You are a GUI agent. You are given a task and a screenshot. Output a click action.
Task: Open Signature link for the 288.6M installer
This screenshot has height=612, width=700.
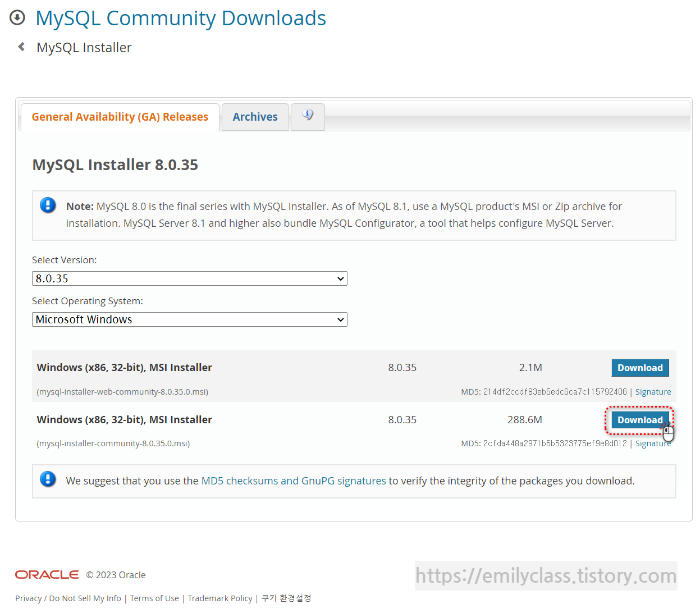[653, 444]
